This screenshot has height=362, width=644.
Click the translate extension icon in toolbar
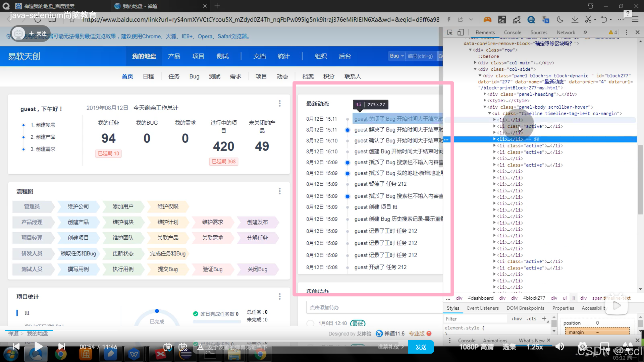(546, 19)
